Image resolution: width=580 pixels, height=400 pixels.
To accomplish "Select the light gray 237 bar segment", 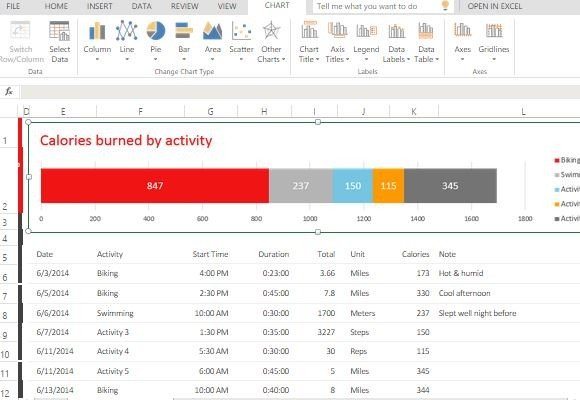I will [301, 185].
